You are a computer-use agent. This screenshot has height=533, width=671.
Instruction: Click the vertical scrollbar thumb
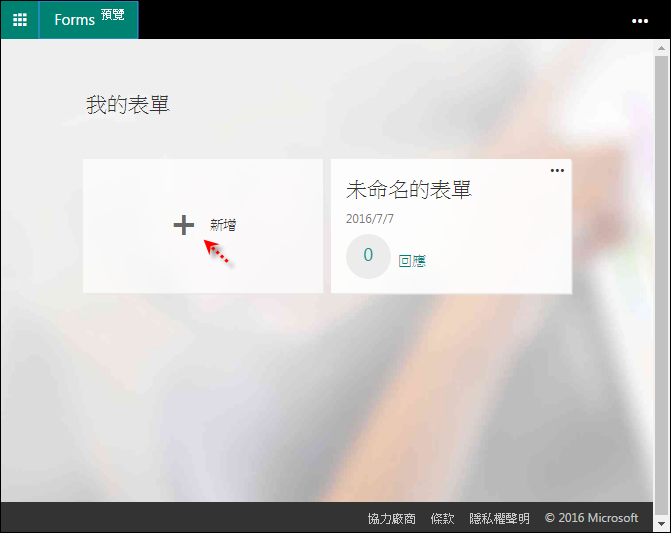point(662,286)
